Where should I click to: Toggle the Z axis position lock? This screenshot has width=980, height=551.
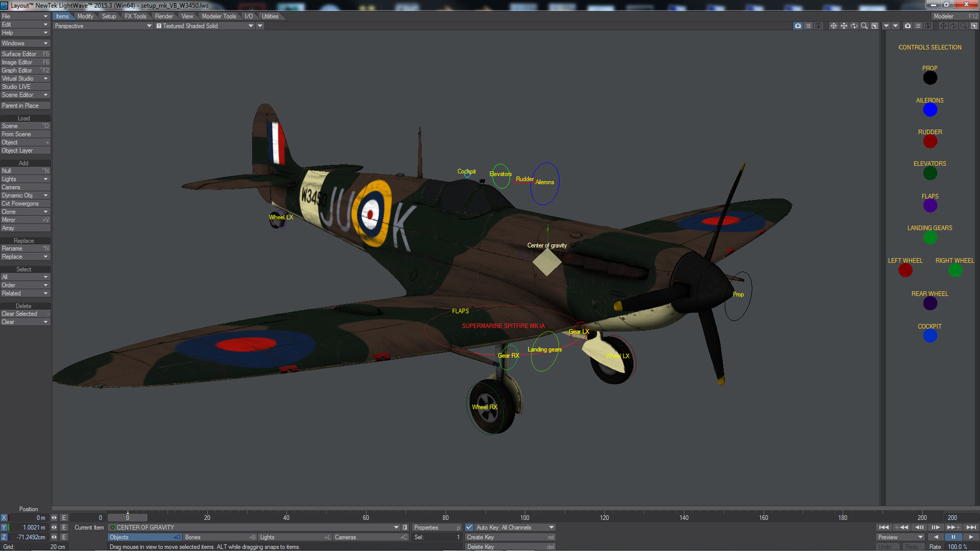click(4, 537)
